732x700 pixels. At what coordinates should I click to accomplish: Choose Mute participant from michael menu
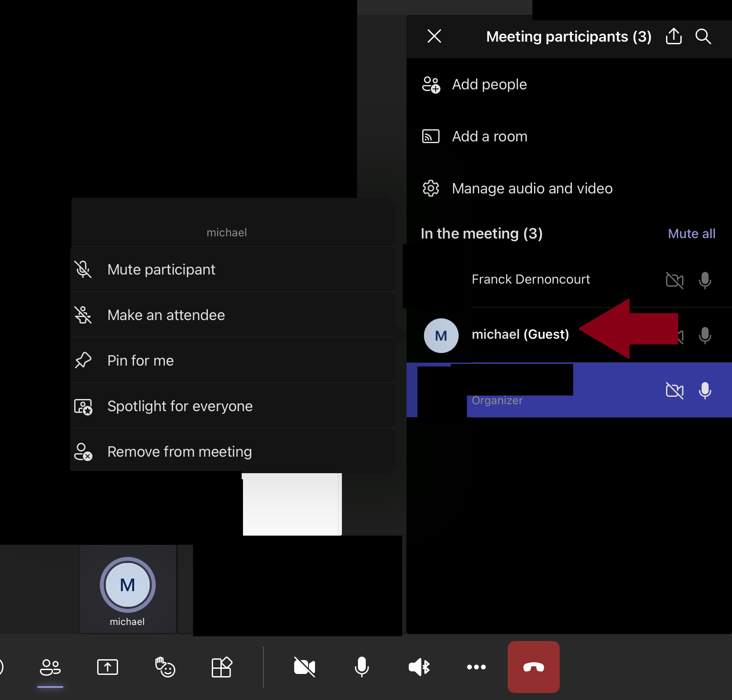point(233,269)
